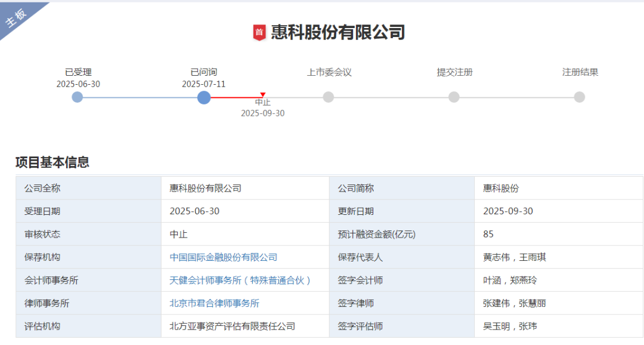Viewport: 644px width, 345px height.
Task: Click the 保荐代表人 label cell
Action: tap(402, 257)
